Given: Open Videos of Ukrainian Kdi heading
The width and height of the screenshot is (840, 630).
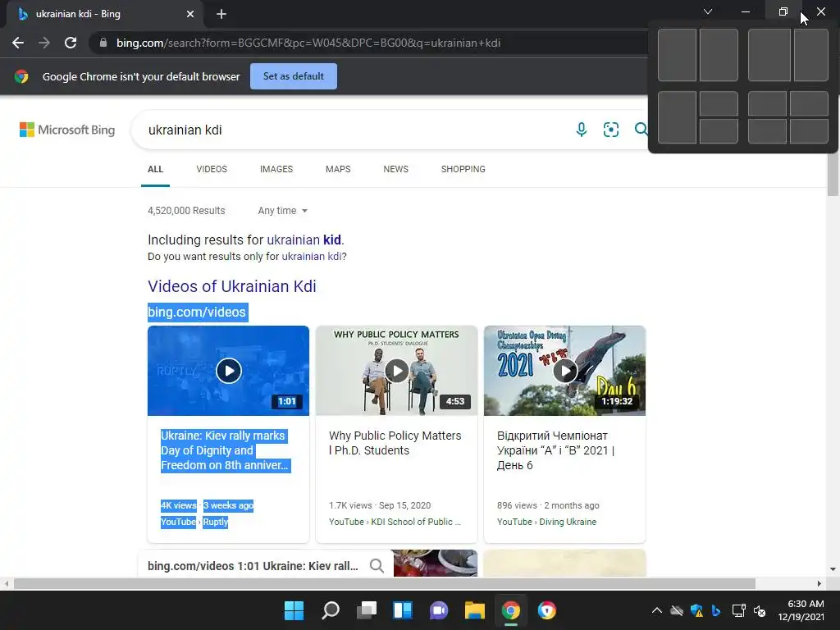Looking at the screenshot, I should tap(232, 286).
